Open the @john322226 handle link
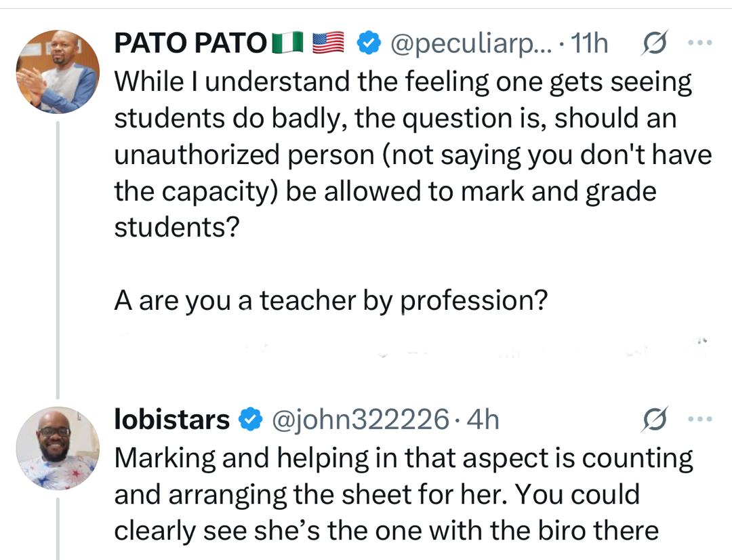732x560 pixels. (x=360, y=420)
